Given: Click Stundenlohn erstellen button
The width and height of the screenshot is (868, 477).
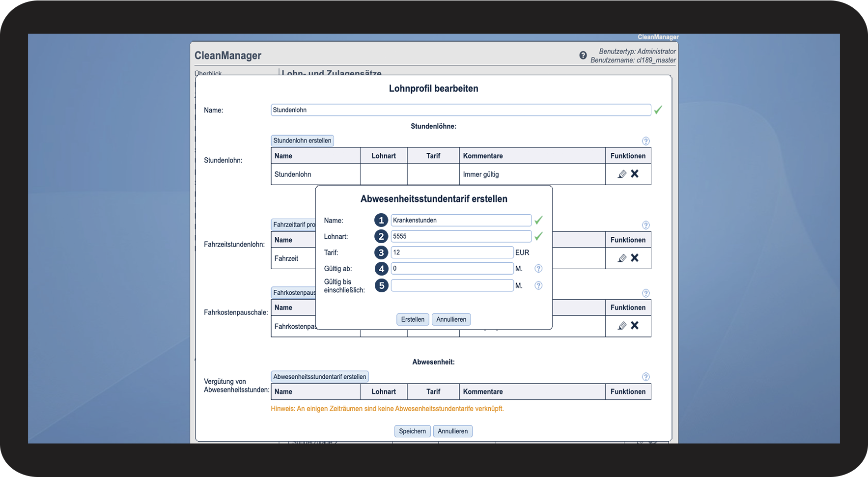Looking at the screenshot, I should (x=302, y=140).
